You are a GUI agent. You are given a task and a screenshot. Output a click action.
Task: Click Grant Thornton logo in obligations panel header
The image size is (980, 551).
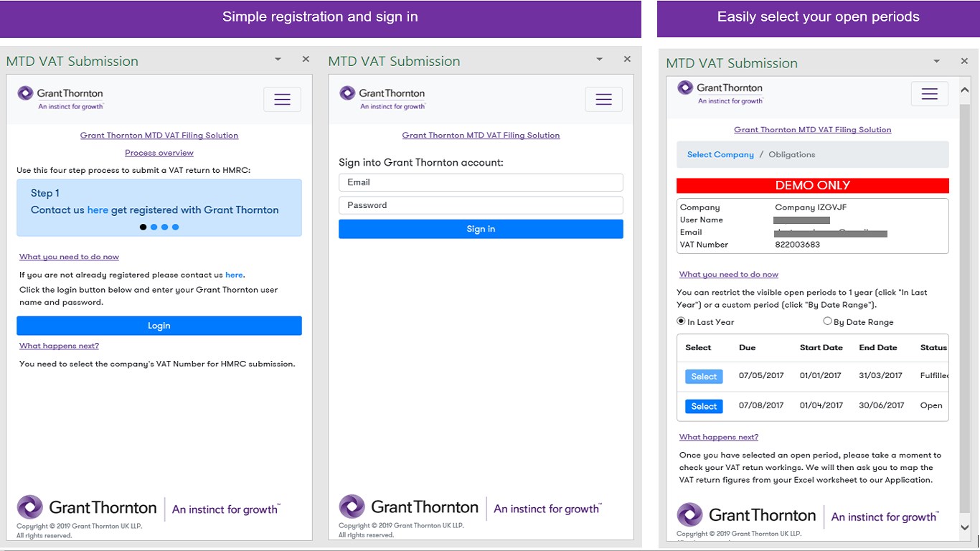[720, 93]
